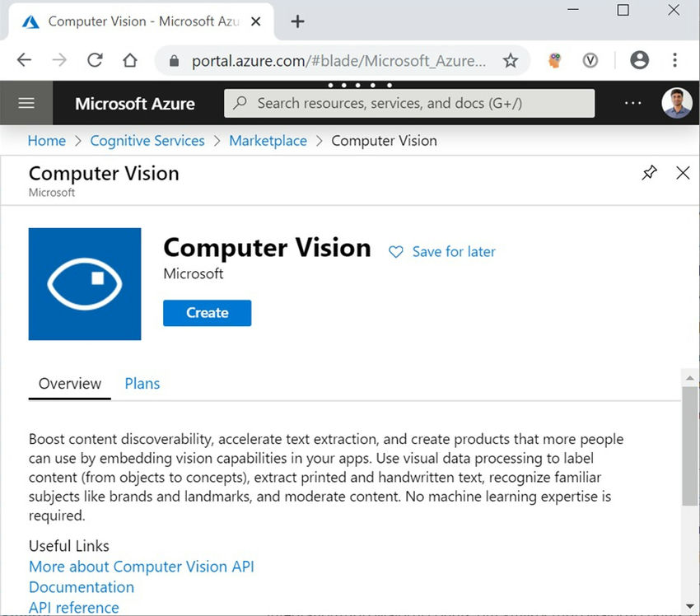Open a new browser tab
Screen dimensions: 700x616
point(297,21)
